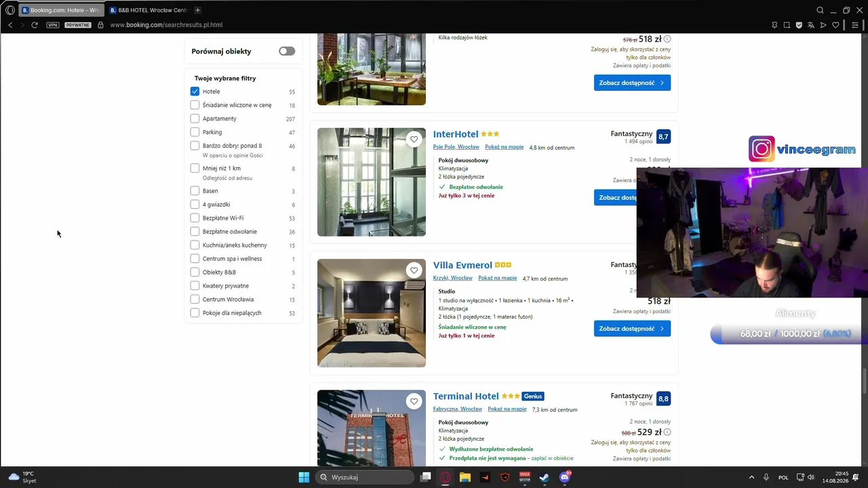Check Bardzo dobry: ponad 8 filter

point(195,146)
